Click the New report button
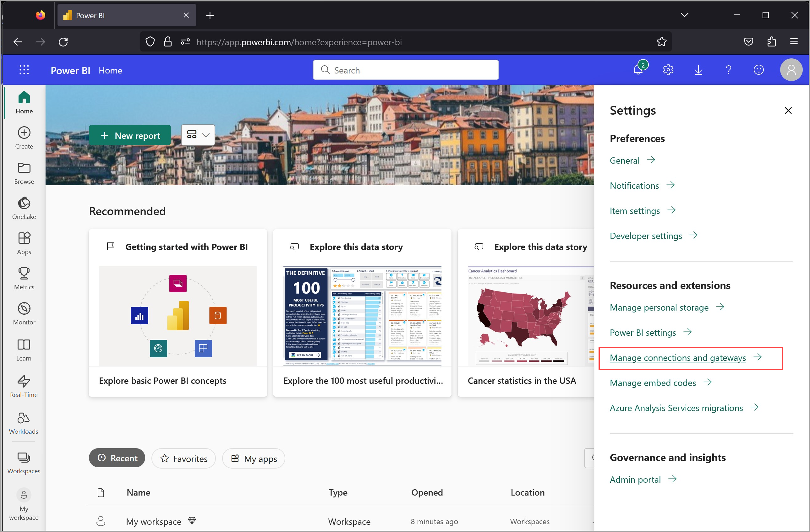The width and height of the screenshot is (810, 532). pyautogui.click(x=130, y=135)
